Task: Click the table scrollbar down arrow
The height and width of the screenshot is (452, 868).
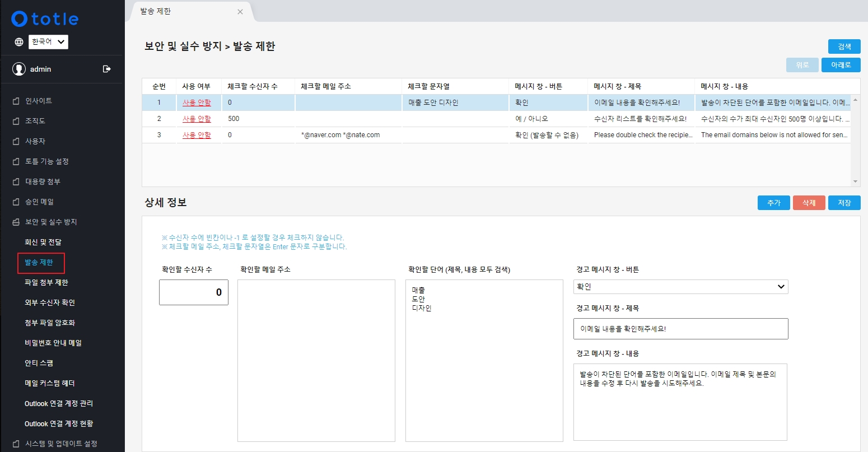Action: 855,181
